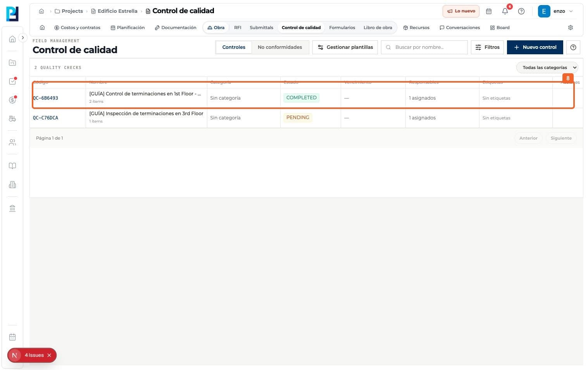Open quality check QC-C76DCA
The width and height of the screenshot is (588, 370).
tap(45, 118)
